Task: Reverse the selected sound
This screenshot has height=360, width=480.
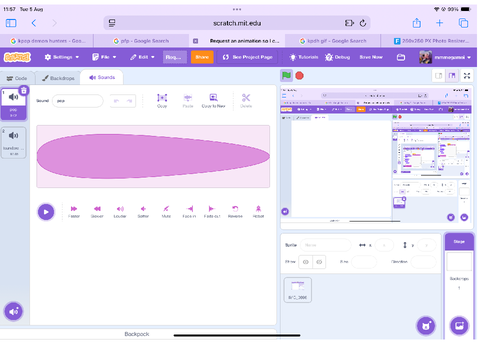Action: coord(235,211)
